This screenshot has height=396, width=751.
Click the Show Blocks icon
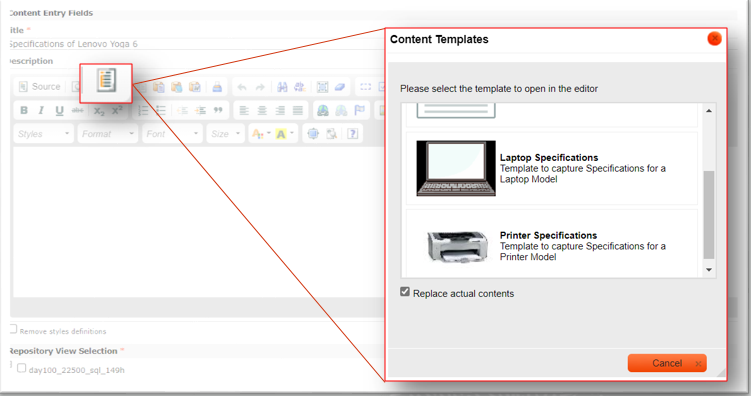coord(331,134)
